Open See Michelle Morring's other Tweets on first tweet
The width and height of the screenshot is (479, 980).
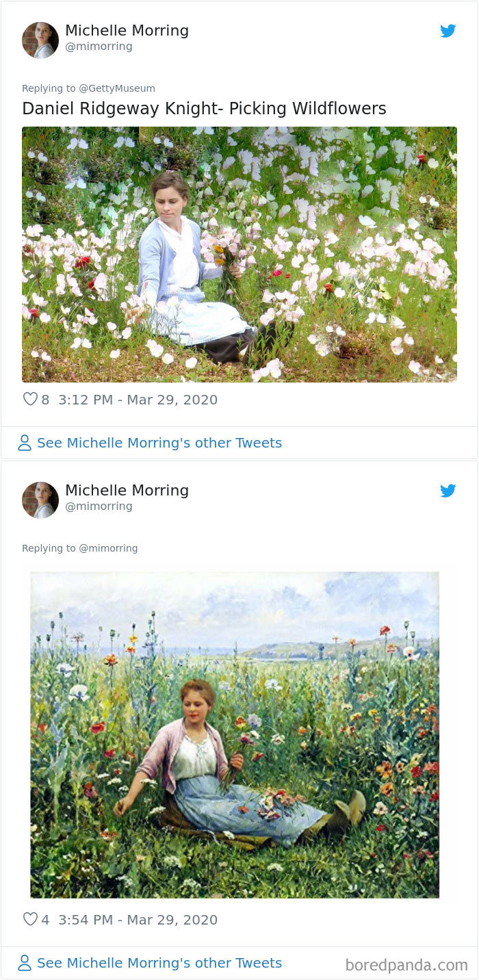click(x=159, y=443)
